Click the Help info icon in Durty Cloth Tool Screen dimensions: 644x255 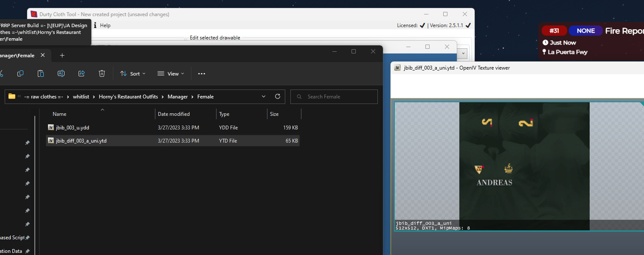tap(95, 25)
